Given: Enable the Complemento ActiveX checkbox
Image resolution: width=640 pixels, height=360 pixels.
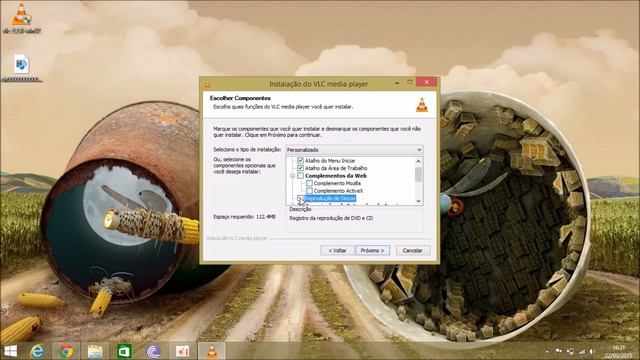Looking at the screenshot, I should point(309,190).
